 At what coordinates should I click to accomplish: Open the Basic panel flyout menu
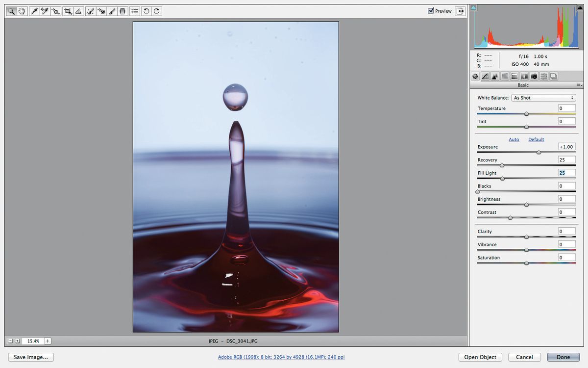coord(579,85)
